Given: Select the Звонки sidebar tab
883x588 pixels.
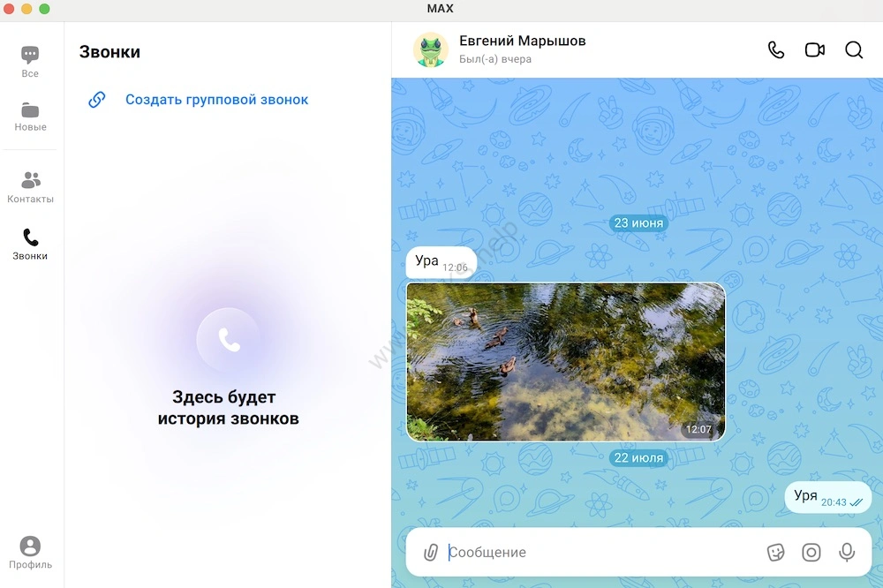Looking at the screenshot, I should click(x=30, y=245).
